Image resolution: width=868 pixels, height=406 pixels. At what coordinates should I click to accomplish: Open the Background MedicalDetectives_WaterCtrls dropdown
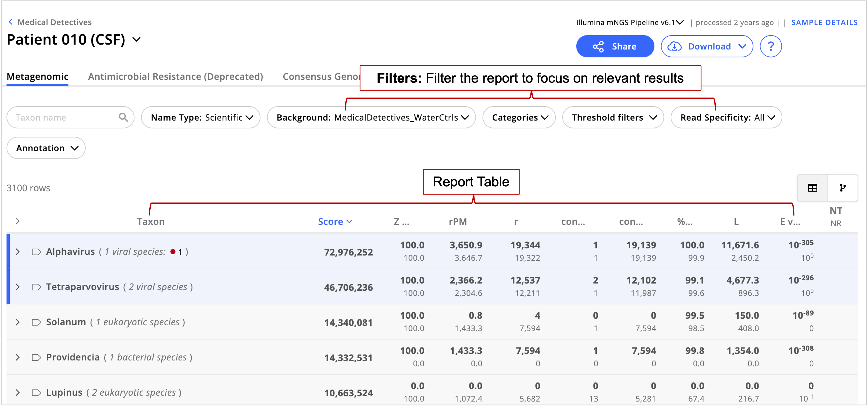tap(371, 117)
